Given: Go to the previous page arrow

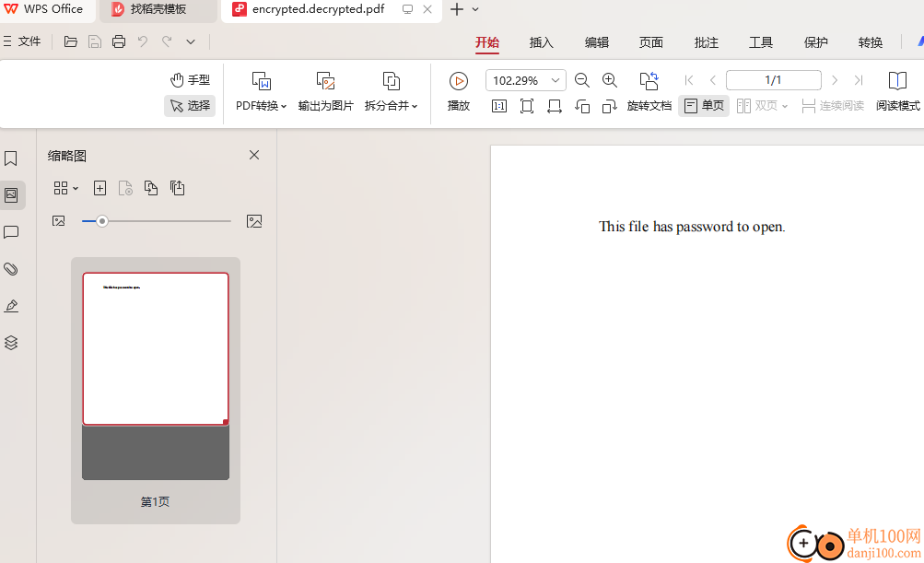Looking at the screenshot, I should pyautogui.click(x=713, y=80).
